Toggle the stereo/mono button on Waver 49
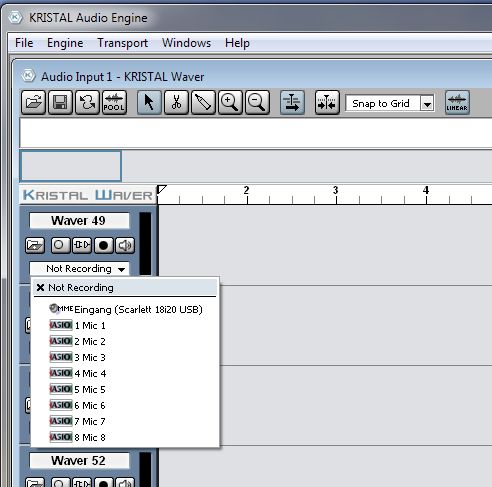This screenshot has height=487, width=492. point(82,245)
